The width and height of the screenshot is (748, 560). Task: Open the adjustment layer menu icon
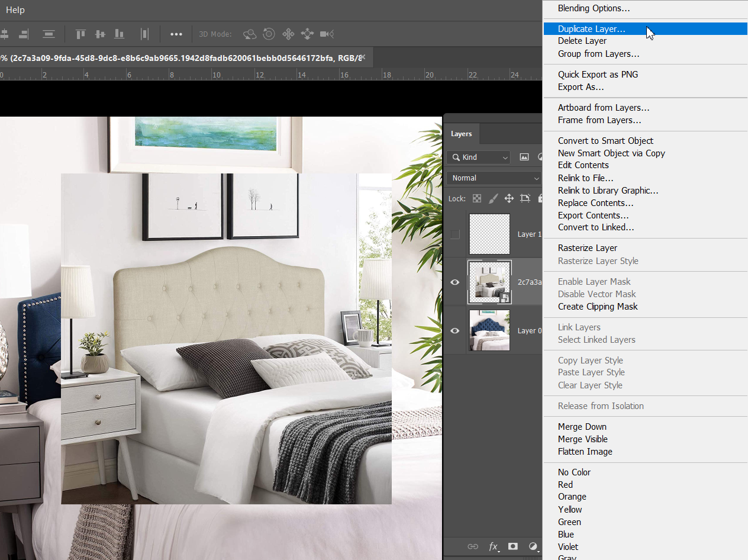coord(533,546)
